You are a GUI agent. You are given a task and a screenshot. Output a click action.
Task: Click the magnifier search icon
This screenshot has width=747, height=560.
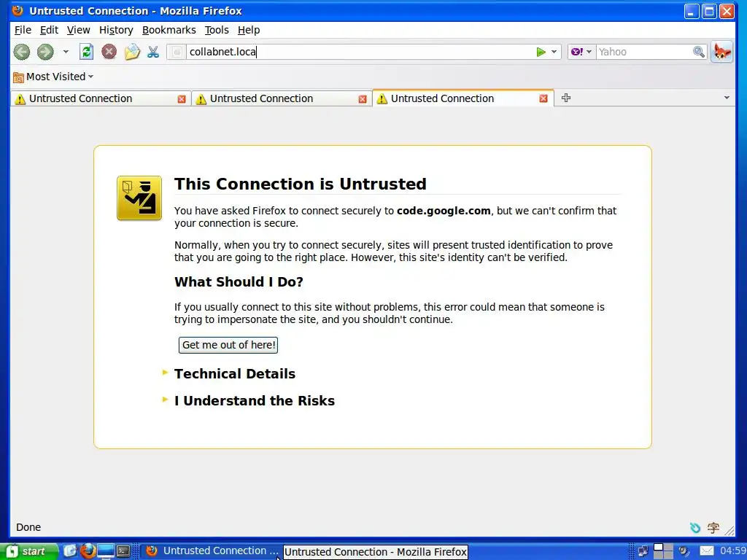pyautogui.click(x=698, y=52)
